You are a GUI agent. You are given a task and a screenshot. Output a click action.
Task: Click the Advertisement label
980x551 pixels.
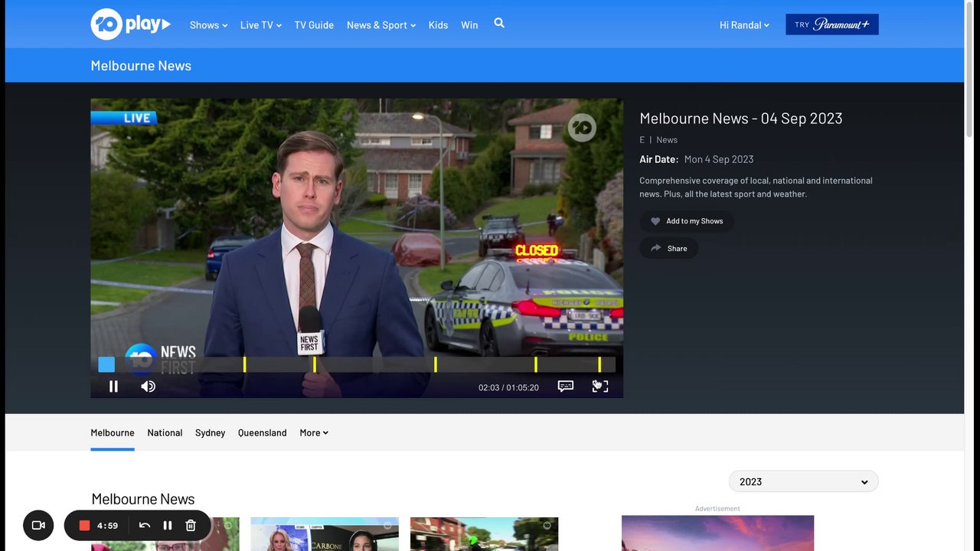click(x=717, y=508)
